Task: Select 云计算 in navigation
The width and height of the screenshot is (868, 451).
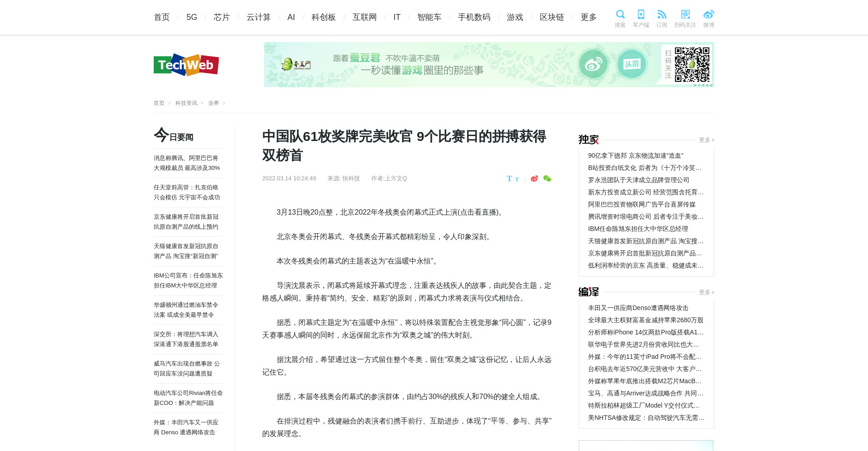Action: pos(259,17)
